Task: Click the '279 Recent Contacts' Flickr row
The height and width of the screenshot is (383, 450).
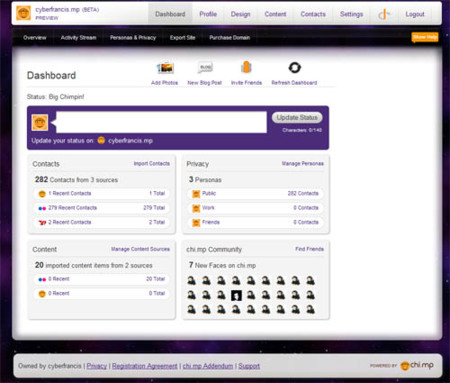Action: 102,208
